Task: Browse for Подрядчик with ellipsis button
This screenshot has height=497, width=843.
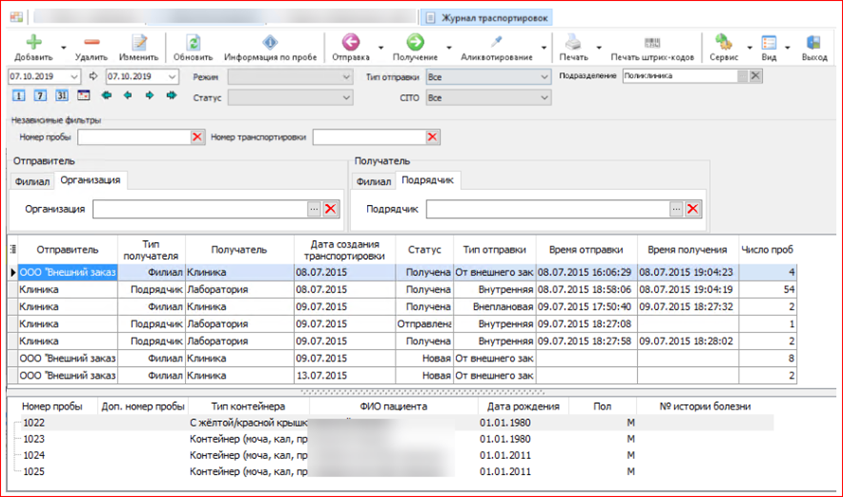Action: 676,209
